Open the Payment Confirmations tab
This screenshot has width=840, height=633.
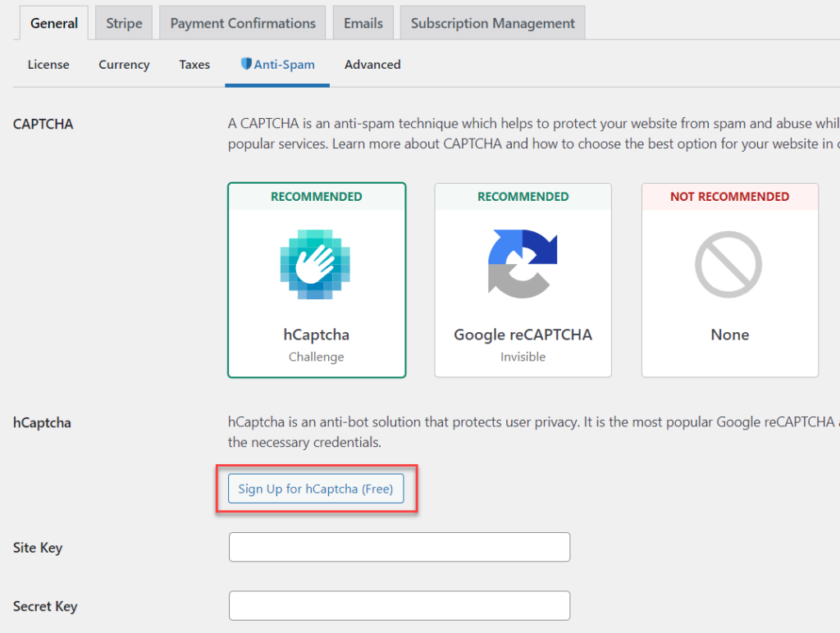[242, 22]
